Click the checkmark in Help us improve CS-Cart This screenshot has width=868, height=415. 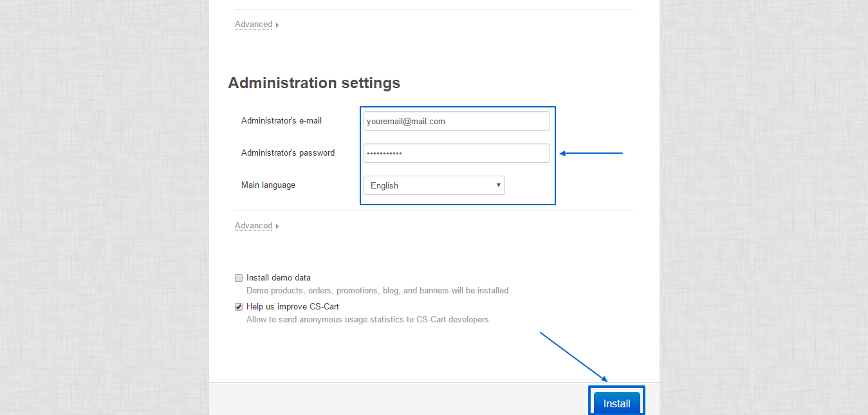click(x=239, y=306)
